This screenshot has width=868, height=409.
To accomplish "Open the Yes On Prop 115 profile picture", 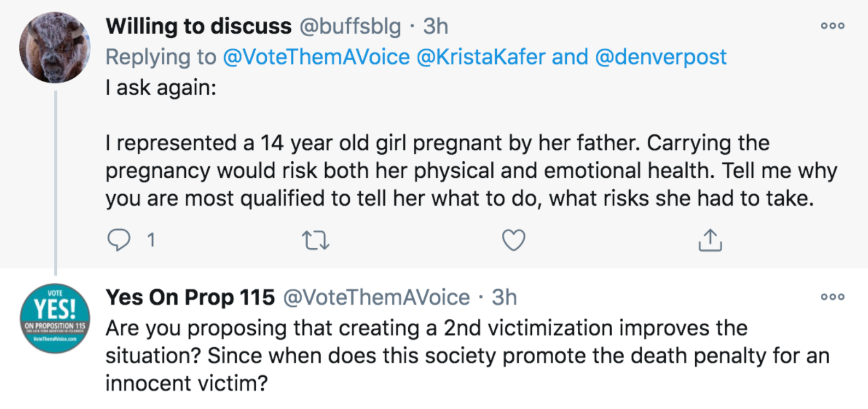I will pyautogui.click(x=55, y=318).
